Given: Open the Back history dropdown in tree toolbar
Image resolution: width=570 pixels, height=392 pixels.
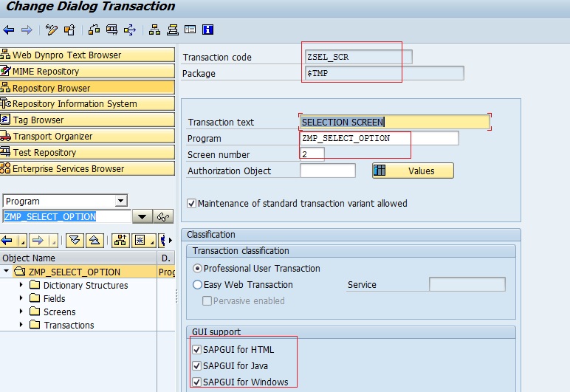Looking at the screenshot, I should click(x=22, y=242).
